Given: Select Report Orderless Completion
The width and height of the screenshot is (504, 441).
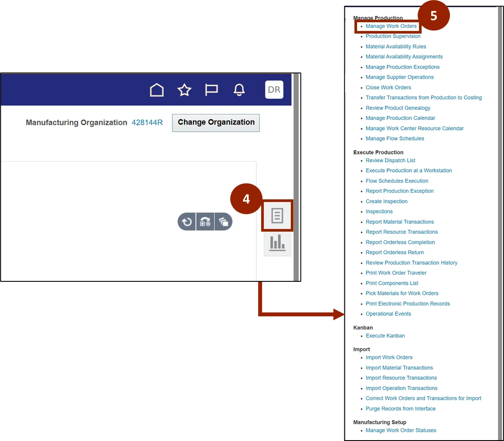Looking at the screenshot, I should click(400, 242).
